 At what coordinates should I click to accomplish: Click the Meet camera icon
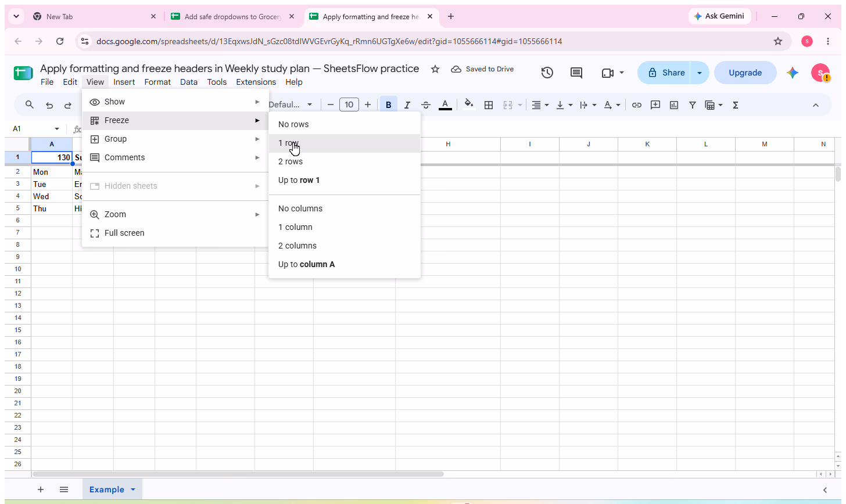[x=608, y=73]
